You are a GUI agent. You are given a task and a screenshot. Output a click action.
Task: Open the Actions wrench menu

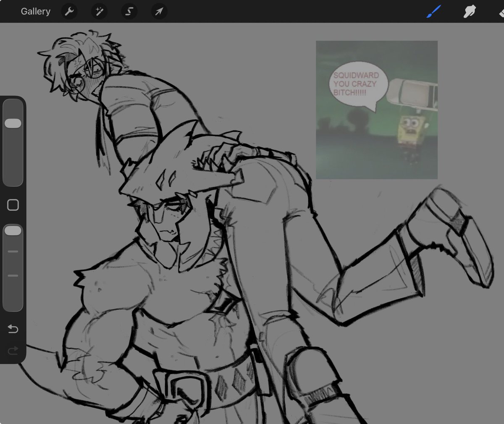point(69,12)
